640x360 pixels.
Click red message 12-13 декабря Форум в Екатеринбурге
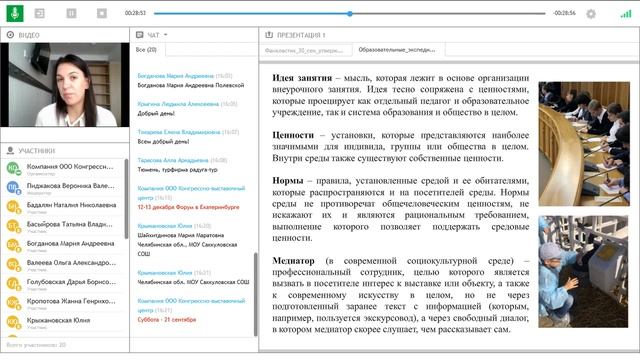tap(189, 207)
